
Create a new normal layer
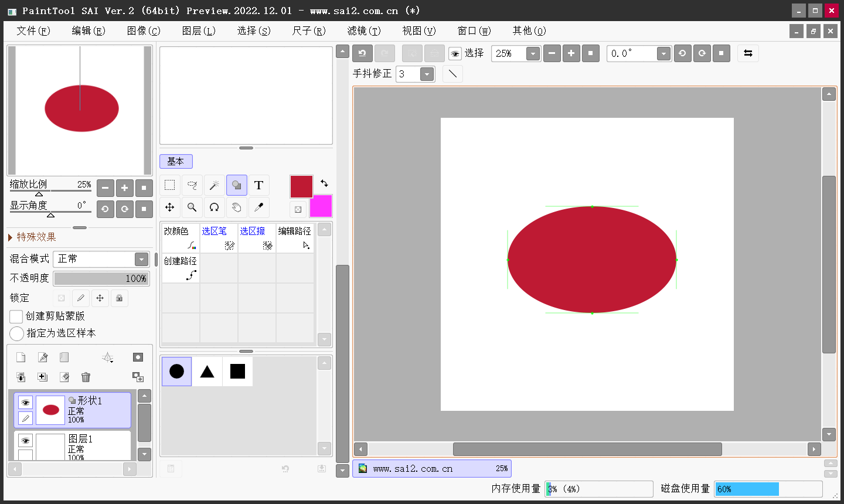pyautogui.click(x=21, y=357)
